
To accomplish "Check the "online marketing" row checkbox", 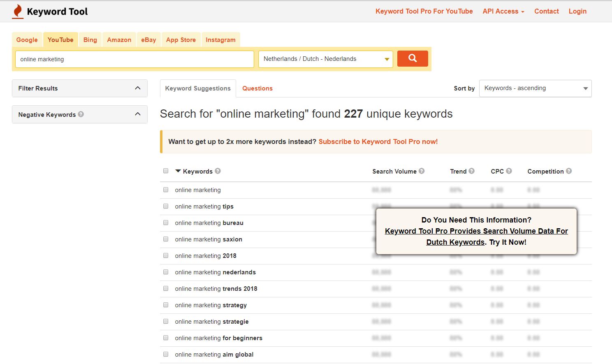I will click(166, 190).
